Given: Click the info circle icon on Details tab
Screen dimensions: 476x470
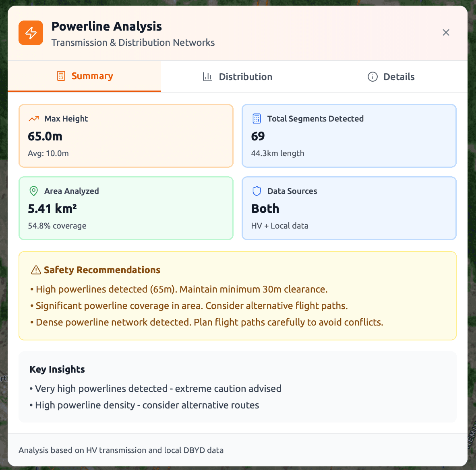Looking at the screenshot, I should [x=373, y=76].
